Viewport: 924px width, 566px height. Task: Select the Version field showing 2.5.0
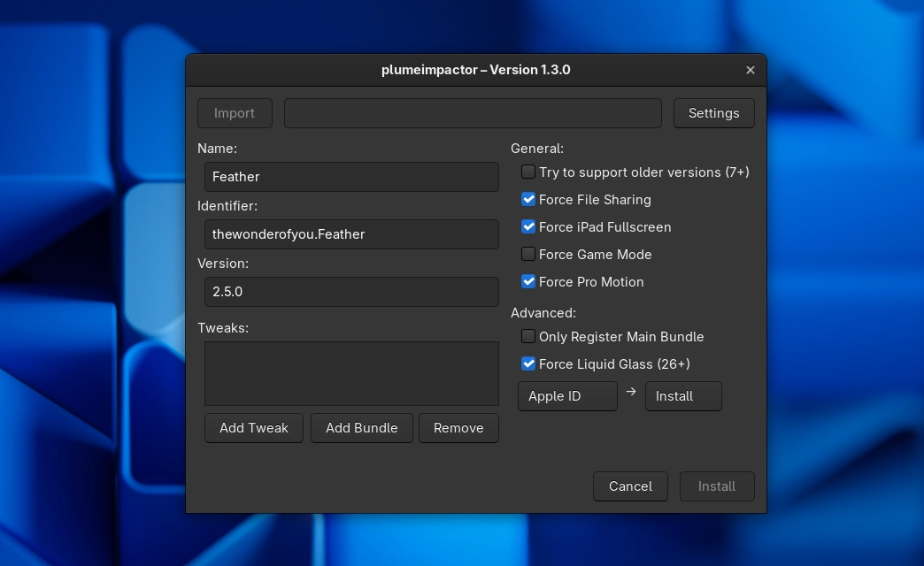[x=351, y=292]
